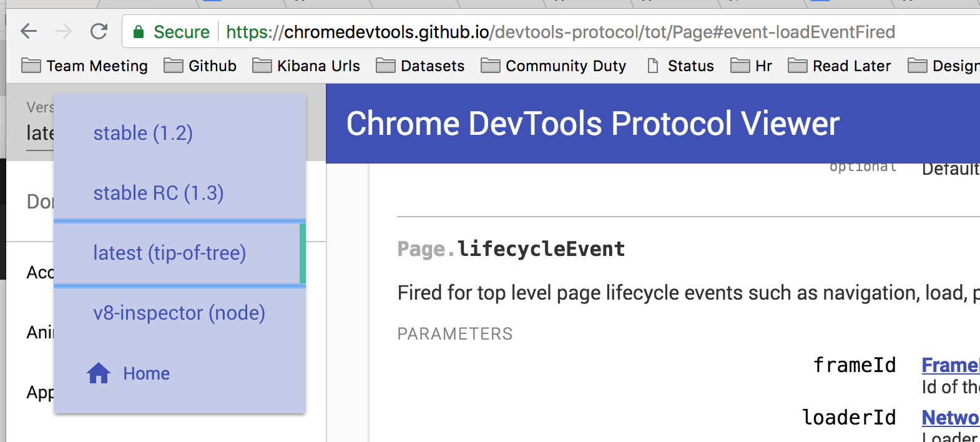Click the loaderId parameter name
Viewport: 980px width, 442px height.
pyautogui.click(x=849, y=417)
